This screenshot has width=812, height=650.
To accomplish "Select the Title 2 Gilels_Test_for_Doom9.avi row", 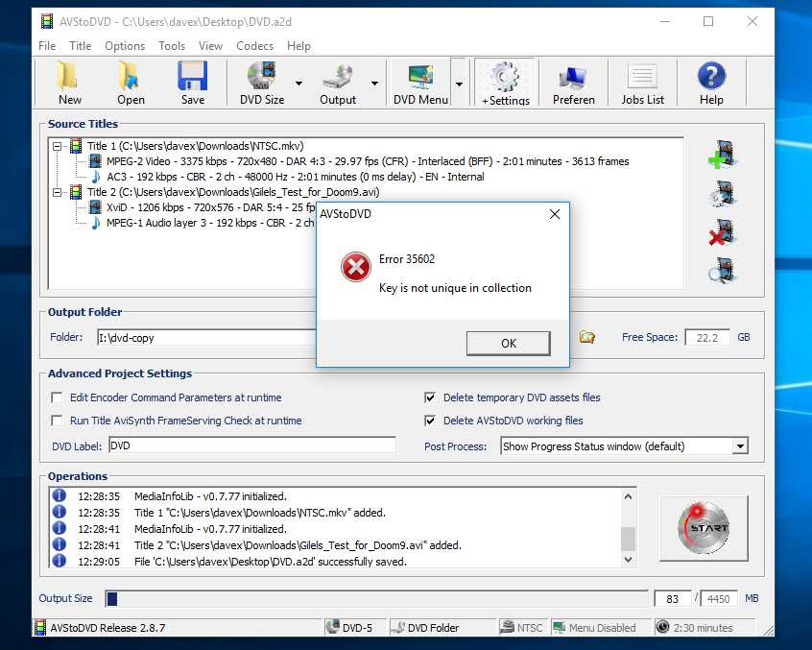I will click(233, 193).
